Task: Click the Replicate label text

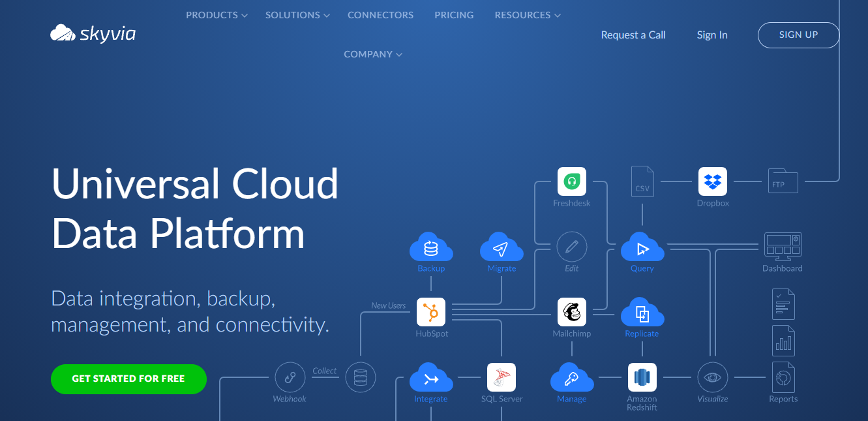Action: [x=642, y=334]
